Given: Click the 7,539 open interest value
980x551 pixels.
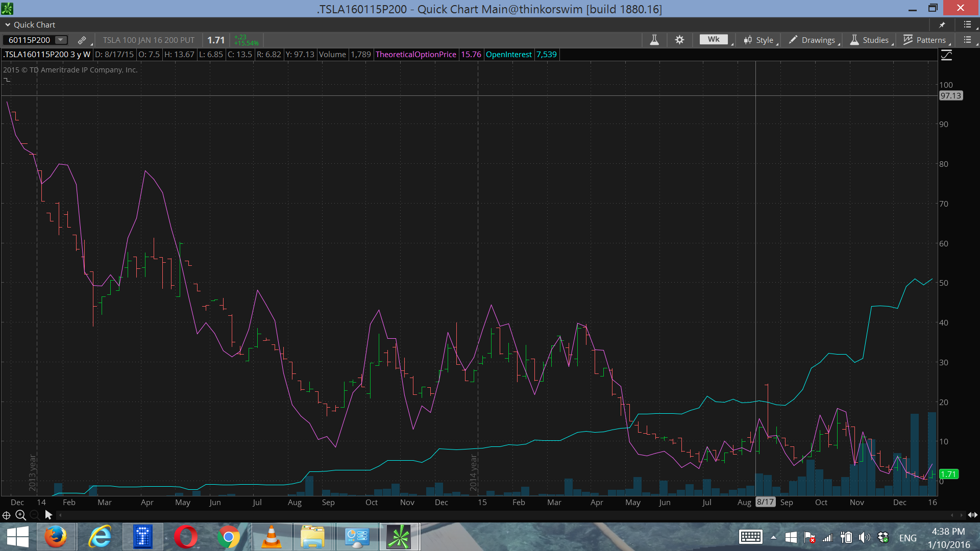Looking at the screenshot, I should click(x=547, y=54).
